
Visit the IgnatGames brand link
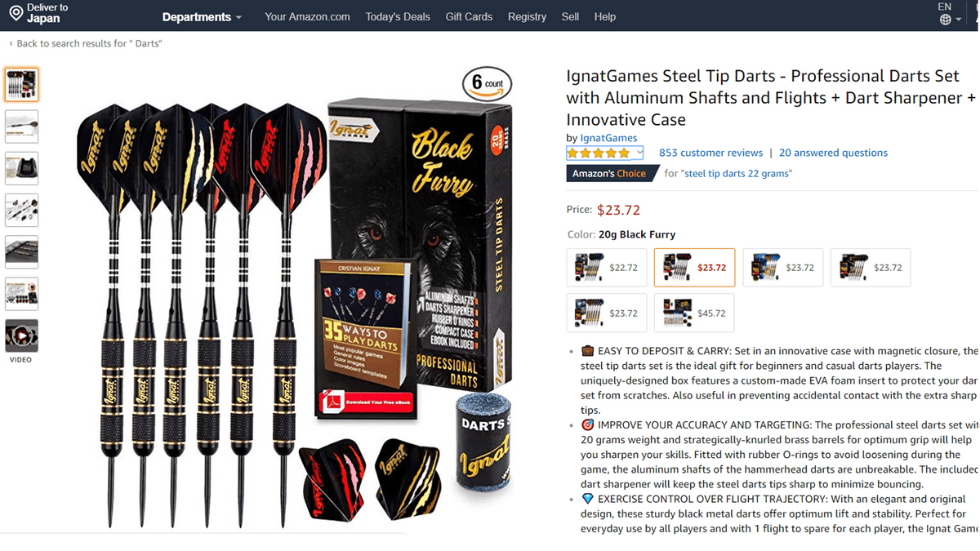pos(608,138)
